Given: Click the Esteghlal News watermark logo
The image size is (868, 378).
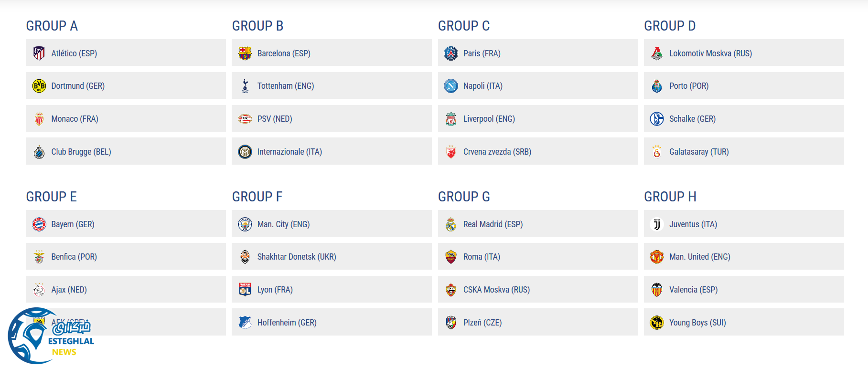Looking at the screenshot, I should coord(50,336).
